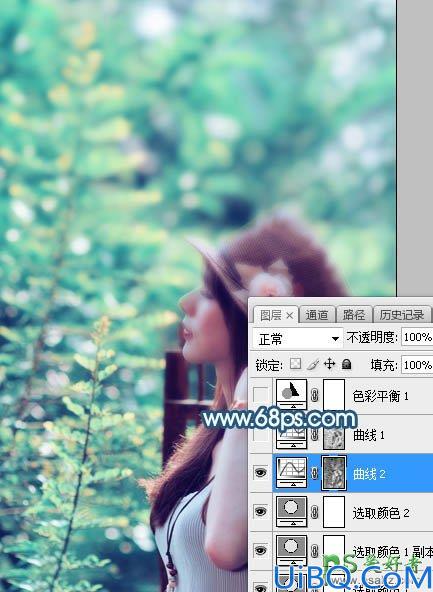Select the layer named 色彩平衡 1
This screenshot has height=592, width=433.
tap(380, 396)
